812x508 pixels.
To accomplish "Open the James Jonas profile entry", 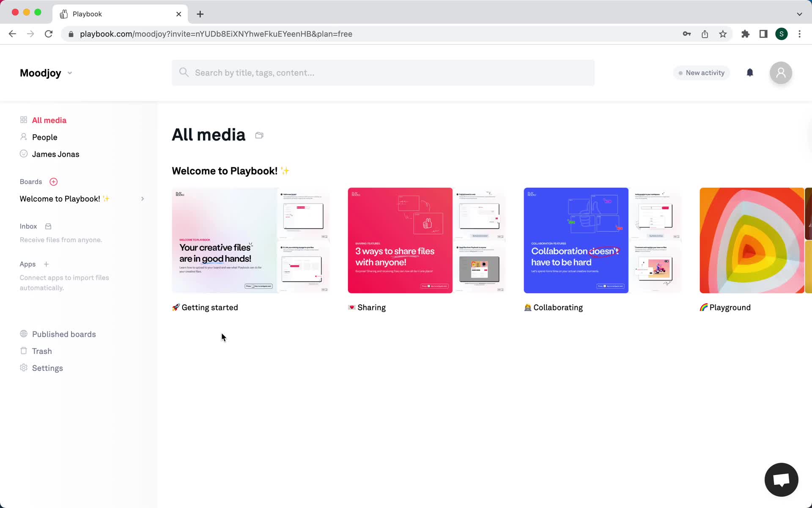I will pos(55,154).
